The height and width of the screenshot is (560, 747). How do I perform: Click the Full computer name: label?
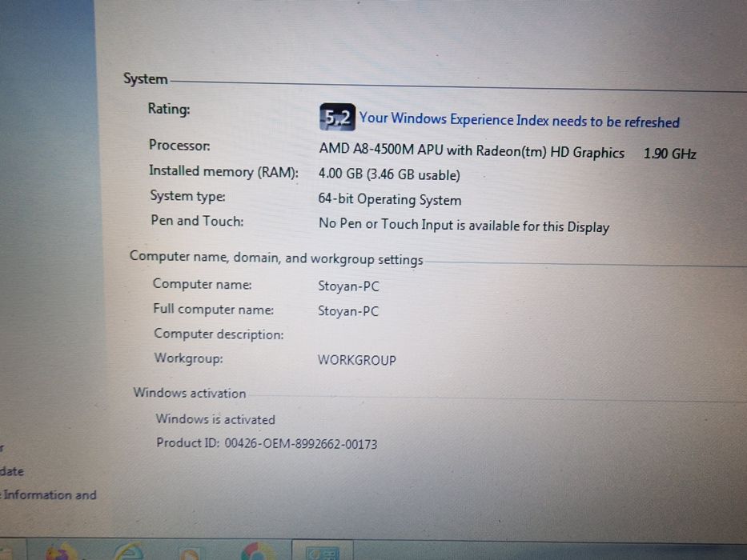click(214, 309)
